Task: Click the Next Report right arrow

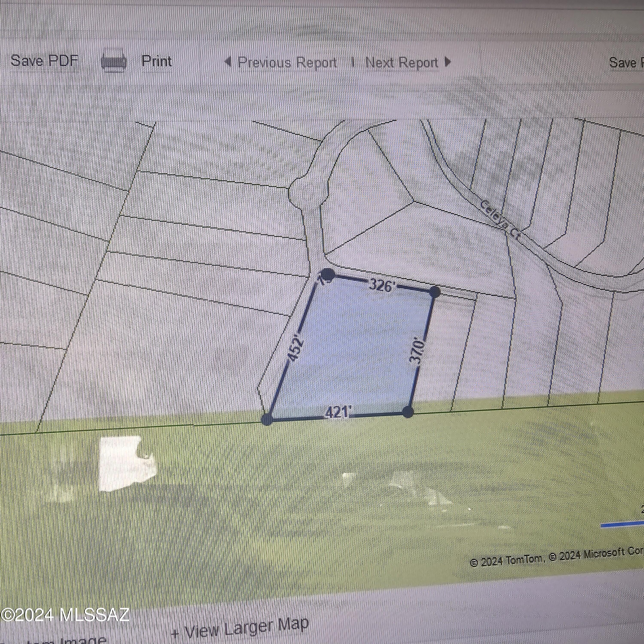Action: pyautogui.click(x=448, y=62)
